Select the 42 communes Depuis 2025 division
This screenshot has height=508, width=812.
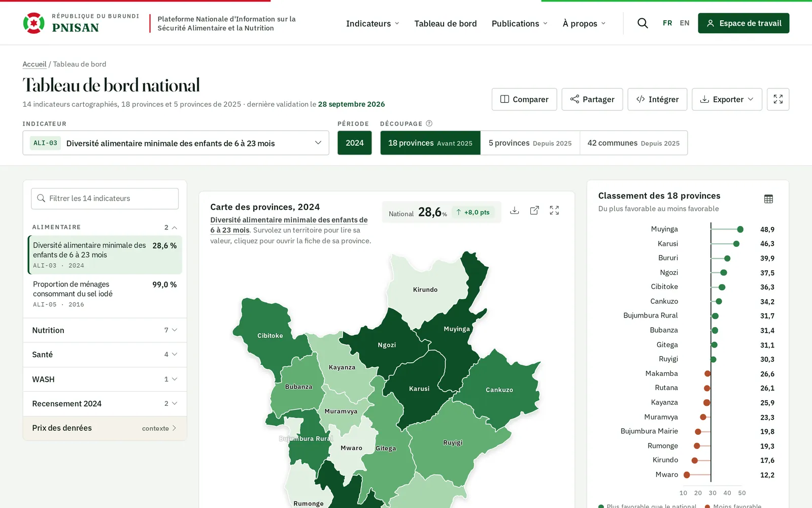click(x=633, y=143)
